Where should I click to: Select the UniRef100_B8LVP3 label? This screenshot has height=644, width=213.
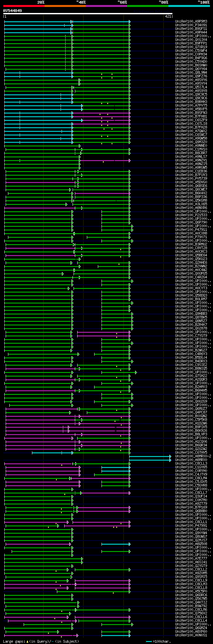191,434
